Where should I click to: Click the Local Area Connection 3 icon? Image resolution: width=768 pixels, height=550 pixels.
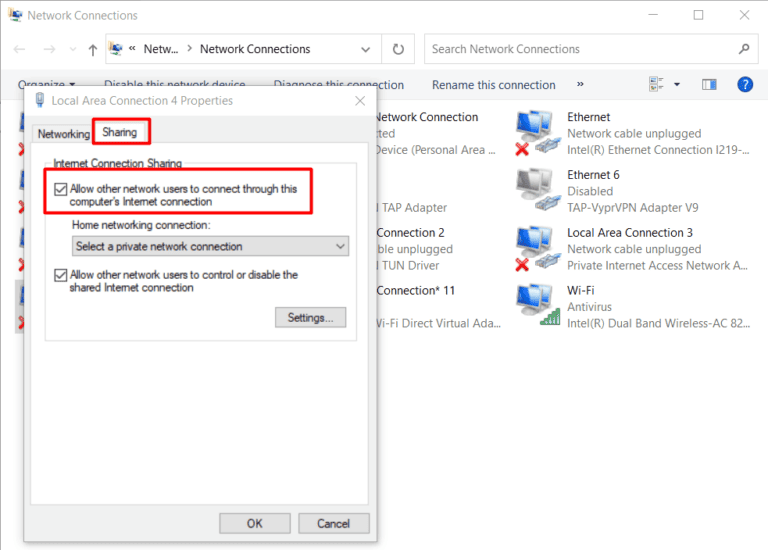pyautogui.click(x=537, y=248)
